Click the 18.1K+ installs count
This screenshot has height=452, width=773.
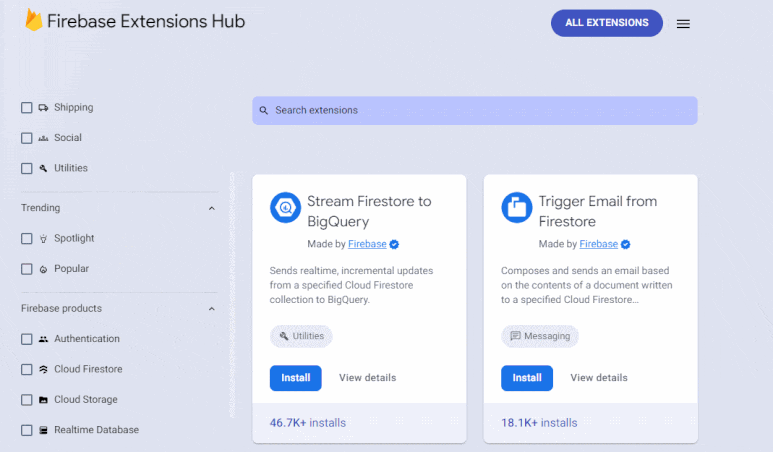pos(539,423)
